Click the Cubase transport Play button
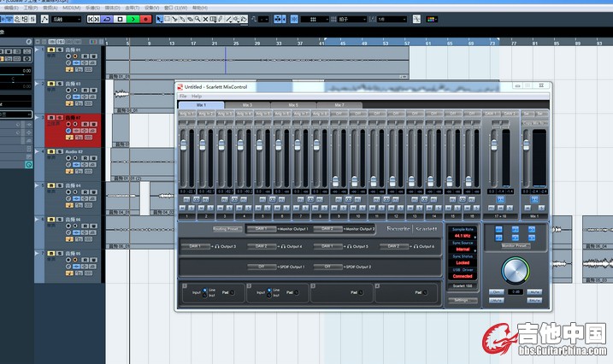613x364 pixels. pyautogui.click(x=133, y=19)
